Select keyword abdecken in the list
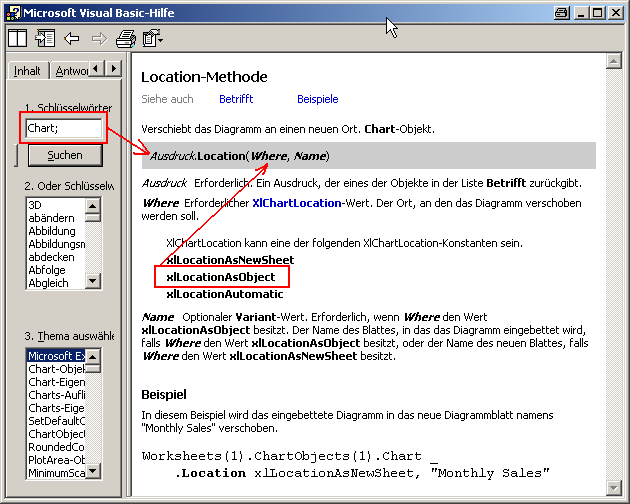 pos(55,257)
